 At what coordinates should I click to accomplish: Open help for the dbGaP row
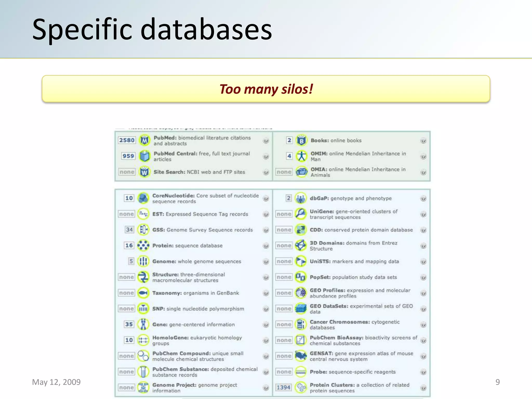point(423,199)
